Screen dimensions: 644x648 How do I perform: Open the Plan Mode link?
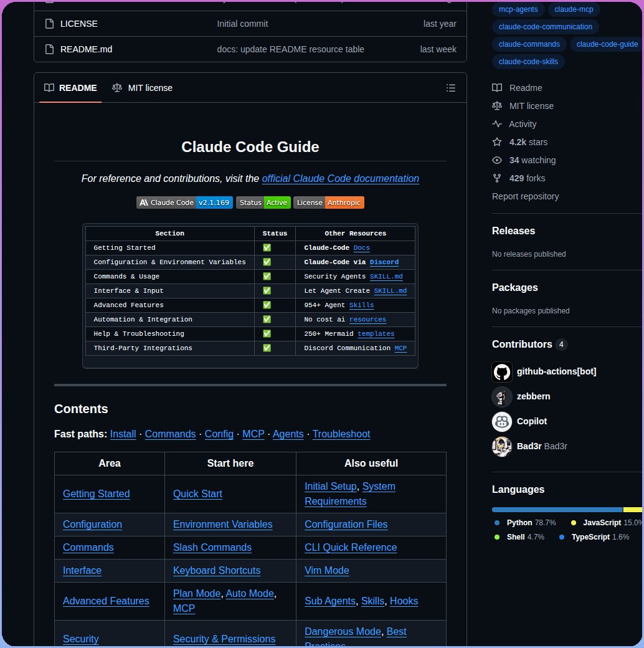(197, 594)
